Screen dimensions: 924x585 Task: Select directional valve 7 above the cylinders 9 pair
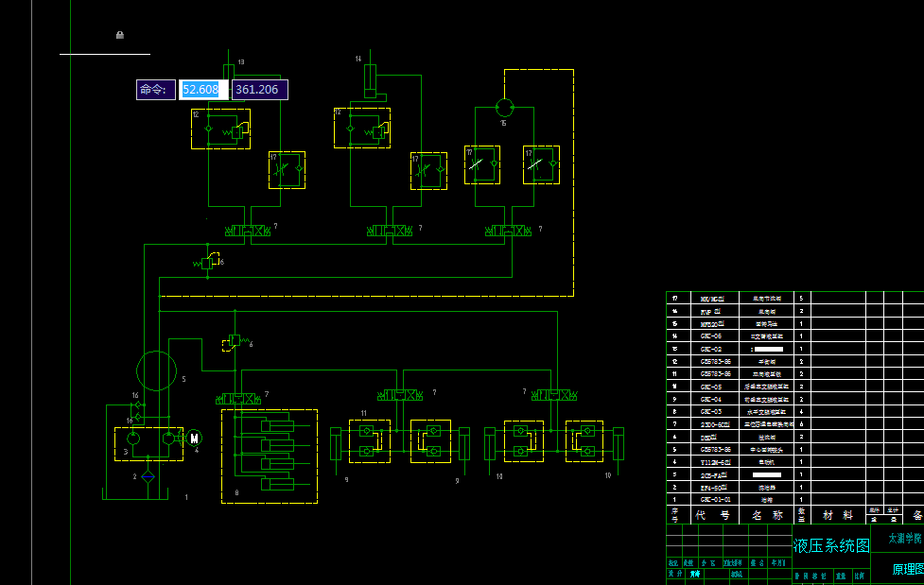pos(400,395)
